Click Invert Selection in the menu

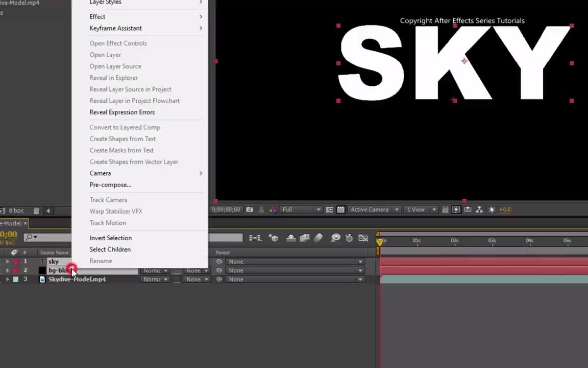pos(110,238)
